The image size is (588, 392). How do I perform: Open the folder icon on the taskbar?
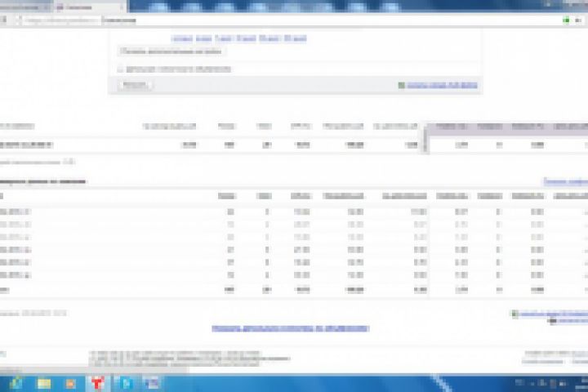pyautogui.click(x=44, y=383)
